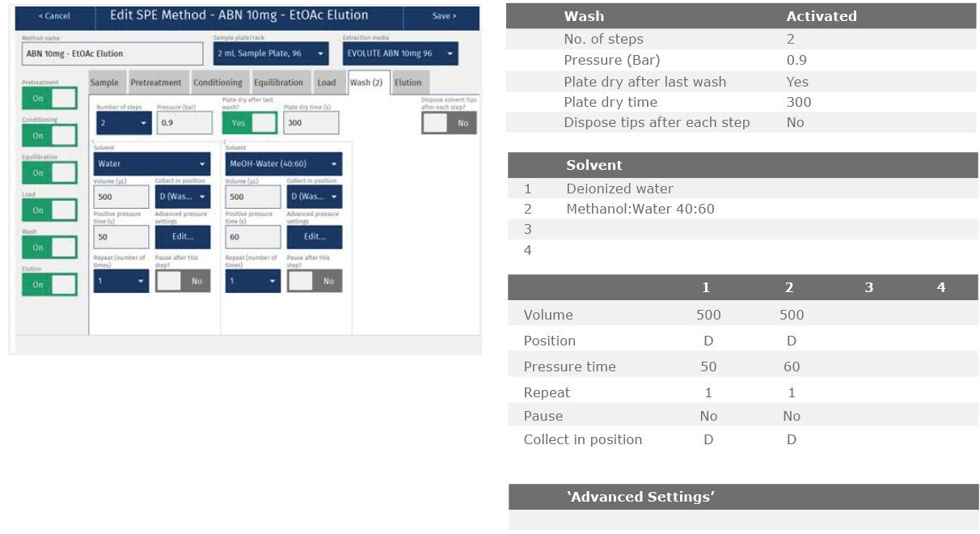Open the Conditioning tab

[x=218, y=83]
